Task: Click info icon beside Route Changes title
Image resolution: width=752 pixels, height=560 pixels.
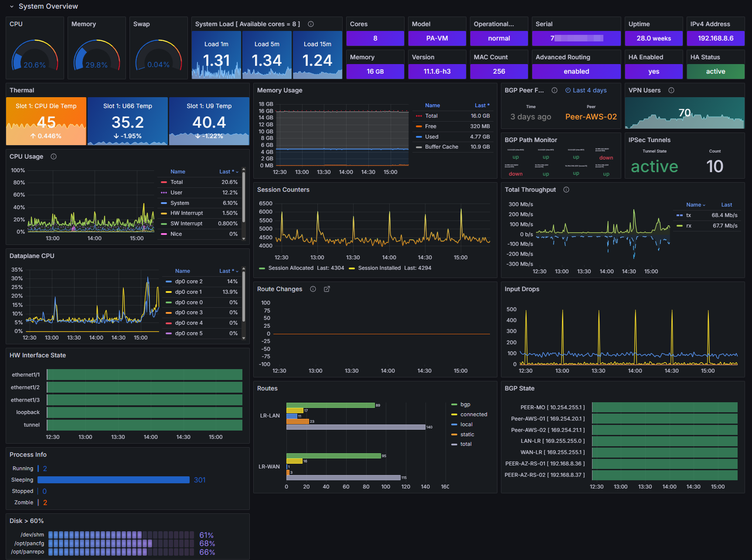Action: [x=313, y=289]
